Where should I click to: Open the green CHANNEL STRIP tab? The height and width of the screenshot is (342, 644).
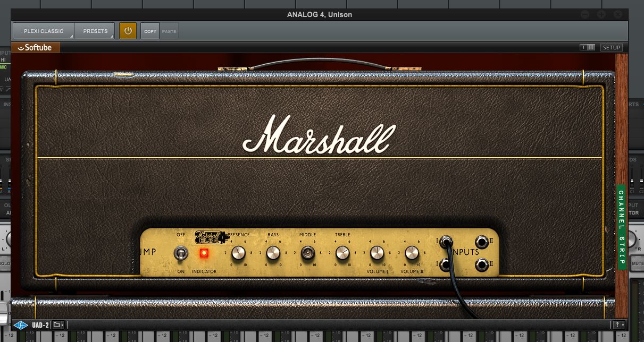(x=621, y=227)
